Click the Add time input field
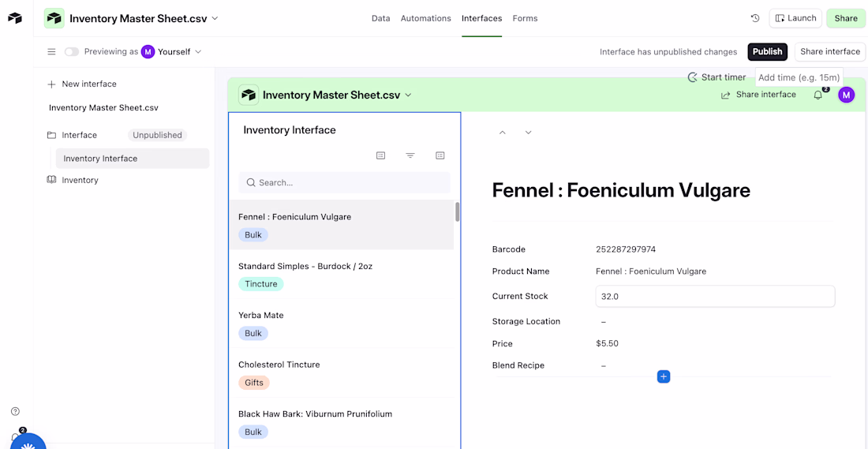Viewport: 868px width, 449px height. click(799, 77)
